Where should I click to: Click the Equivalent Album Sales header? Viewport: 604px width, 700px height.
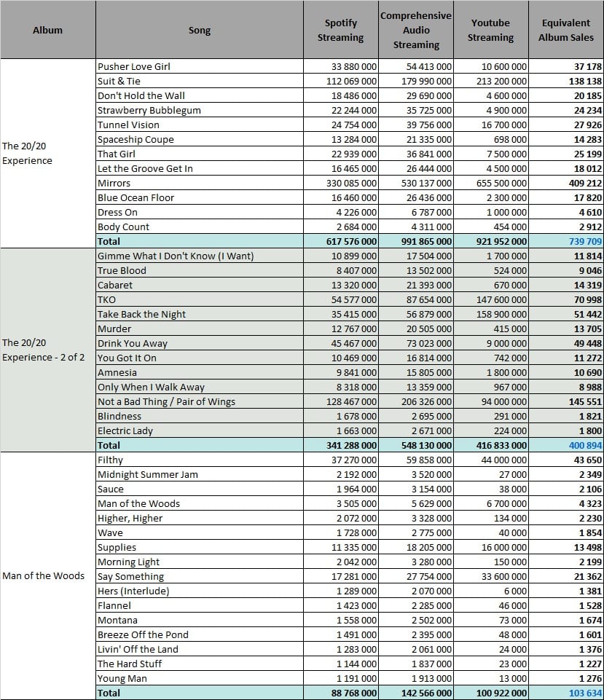point(566,29)
